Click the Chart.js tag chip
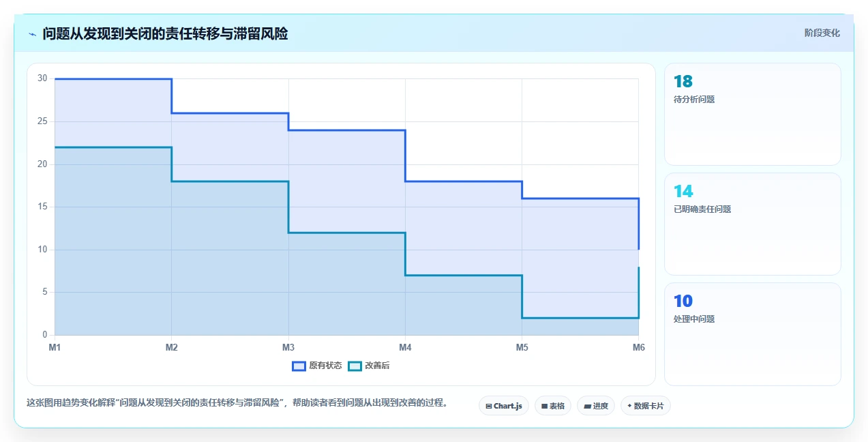The width and height of the screenshot is (868, 442). coord(504,406)
